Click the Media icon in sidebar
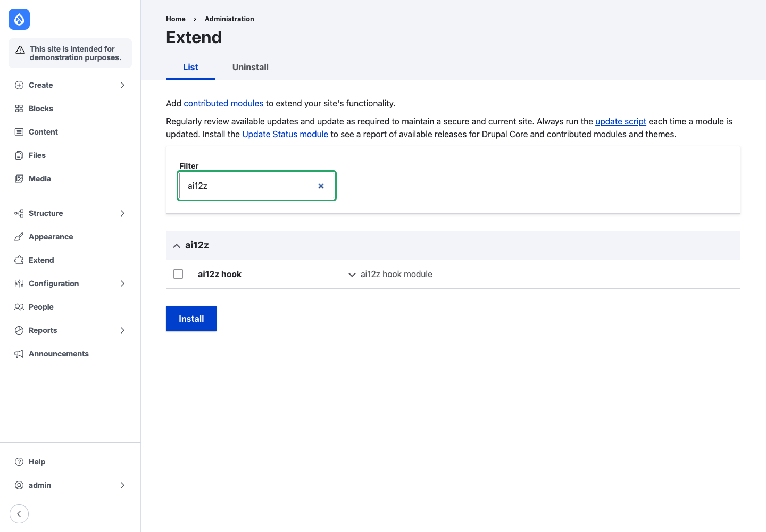Viewport: 766px width, 532px height. [19, 179]
